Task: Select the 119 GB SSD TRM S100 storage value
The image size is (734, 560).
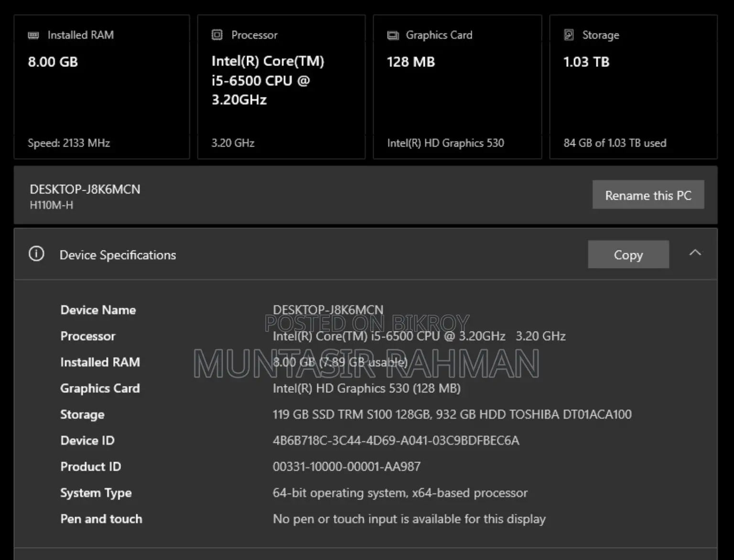Action: pos(452,414)
